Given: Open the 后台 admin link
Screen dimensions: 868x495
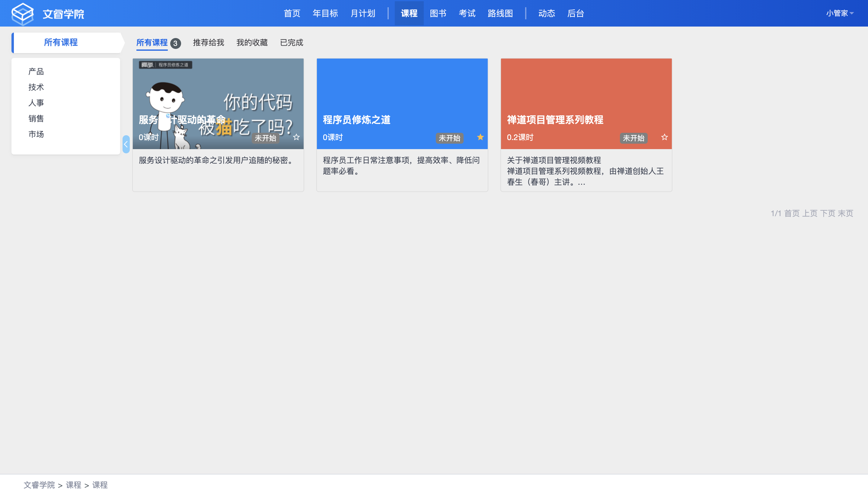Looking at the screenshot, I should pyautogui.click(x=575, y=13).
